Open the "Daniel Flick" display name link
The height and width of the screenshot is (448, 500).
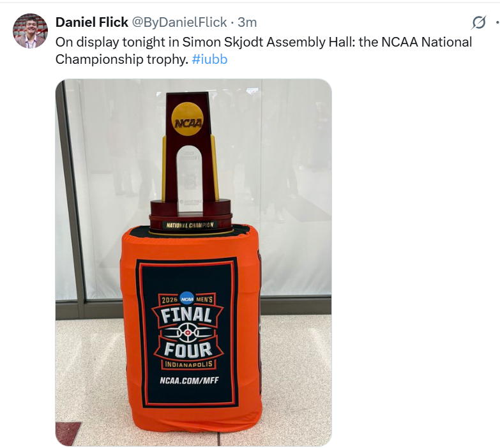coord(91,22)
